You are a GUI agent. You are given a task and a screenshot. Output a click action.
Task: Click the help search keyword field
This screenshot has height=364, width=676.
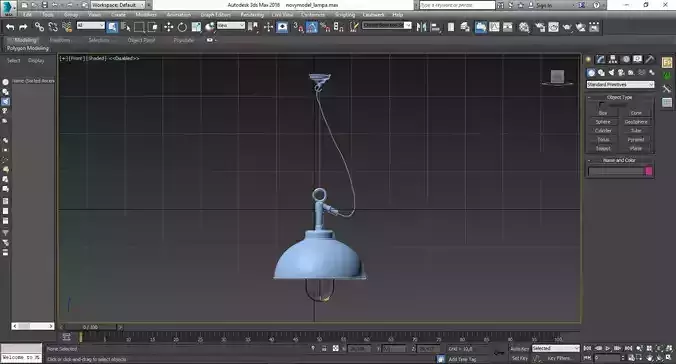pos(457,5)
